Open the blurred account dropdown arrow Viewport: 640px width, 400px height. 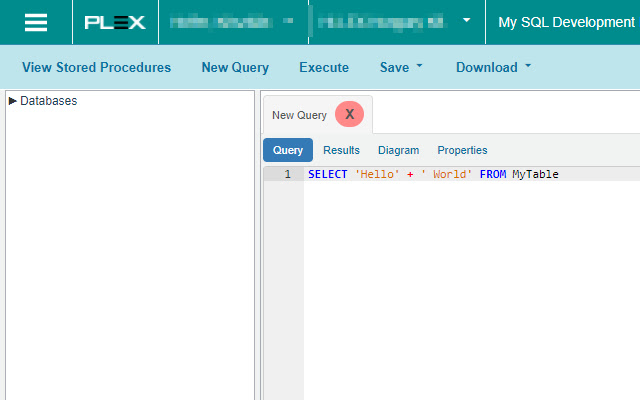click(x=467, y=20)
